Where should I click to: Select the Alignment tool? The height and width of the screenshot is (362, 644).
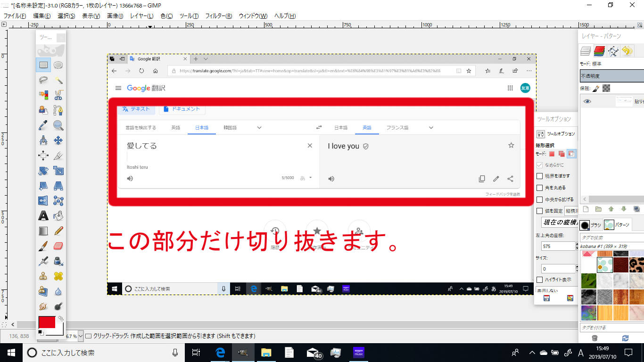pos(43,156)
